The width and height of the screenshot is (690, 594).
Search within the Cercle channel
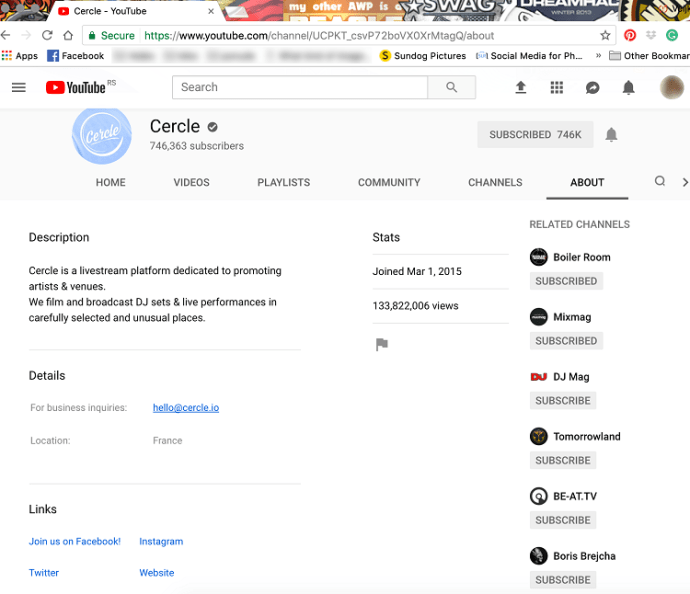660,181
